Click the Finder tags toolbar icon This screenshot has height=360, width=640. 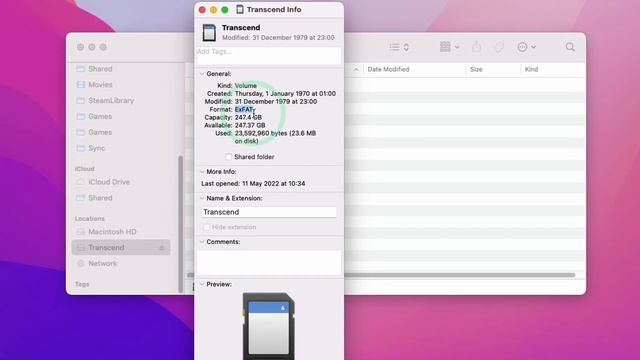(499, 47)
